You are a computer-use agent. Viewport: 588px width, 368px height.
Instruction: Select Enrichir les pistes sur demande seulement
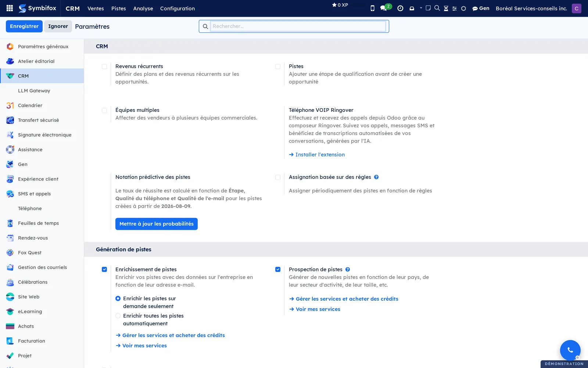[118, 298]
